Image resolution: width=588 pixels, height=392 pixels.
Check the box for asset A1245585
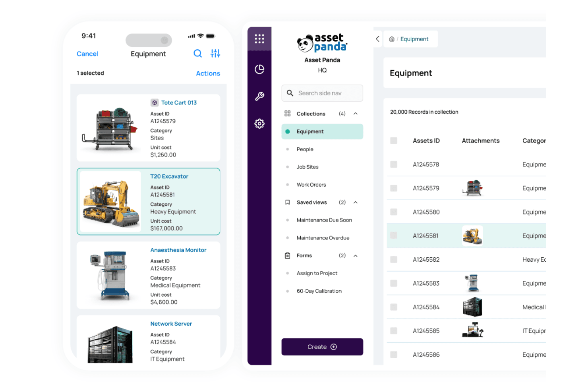394,331
